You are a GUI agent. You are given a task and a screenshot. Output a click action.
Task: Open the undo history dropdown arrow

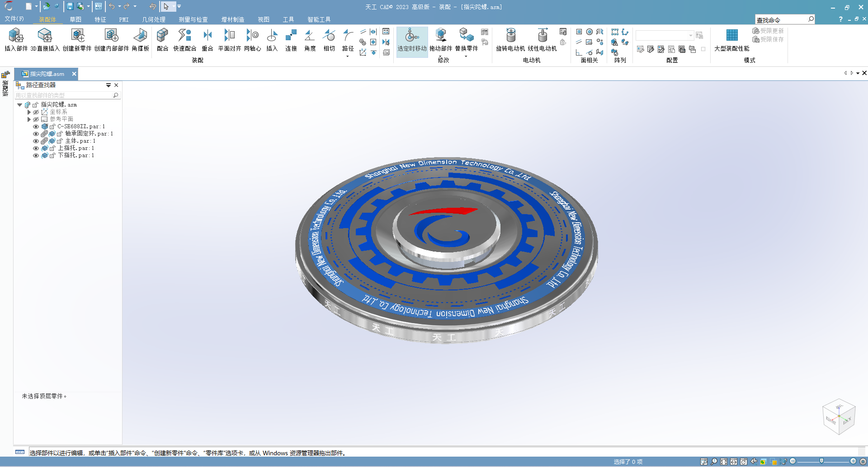coord(119,6)
